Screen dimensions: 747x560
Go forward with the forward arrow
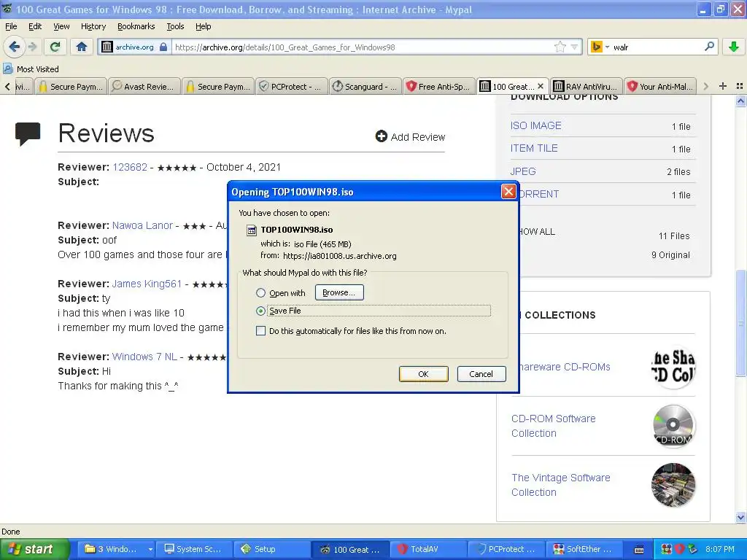pos(32,47)
